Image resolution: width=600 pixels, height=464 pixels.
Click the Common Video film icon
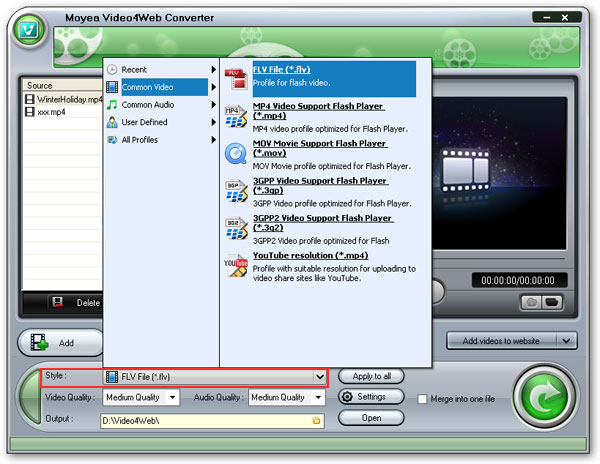[112, 87]
